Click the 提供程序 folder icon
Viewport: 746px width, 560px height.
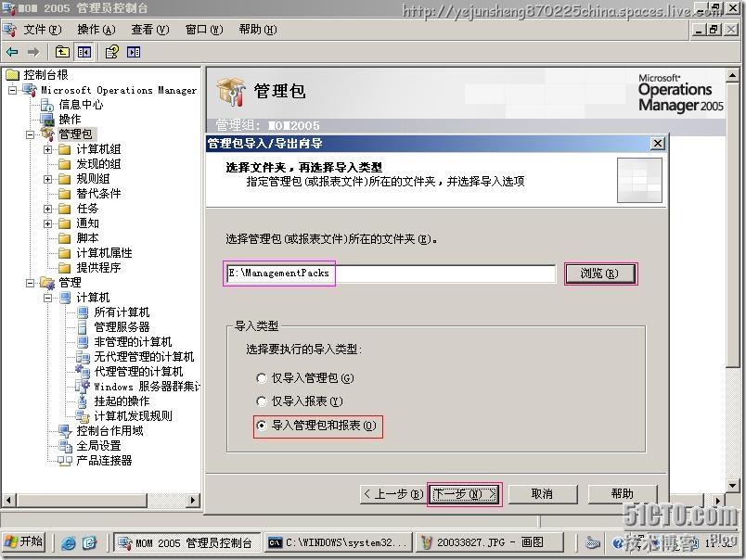coord(65,268)
